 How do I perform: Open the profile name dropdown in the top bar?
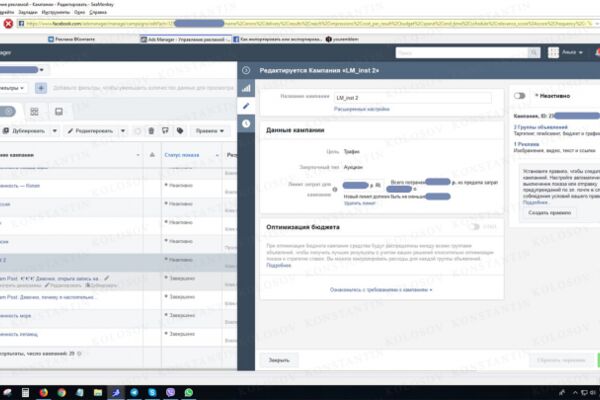point(572,52)
